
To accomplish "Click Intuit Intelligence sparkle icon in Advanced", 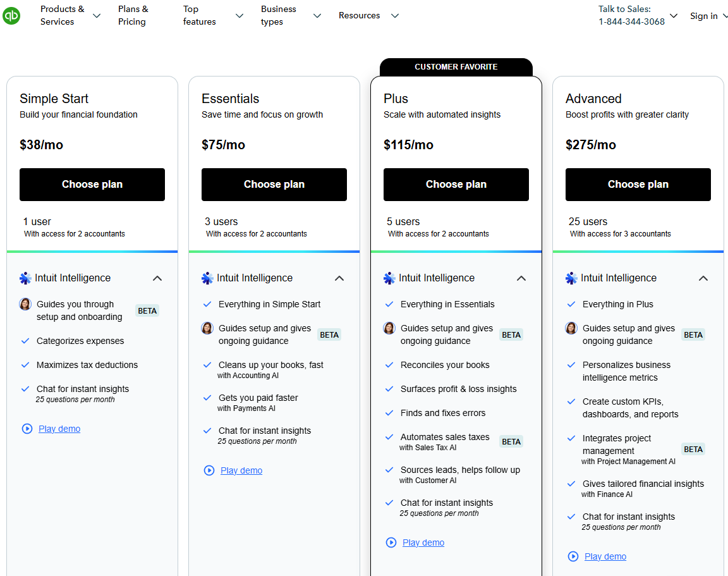I will point(571,278).
